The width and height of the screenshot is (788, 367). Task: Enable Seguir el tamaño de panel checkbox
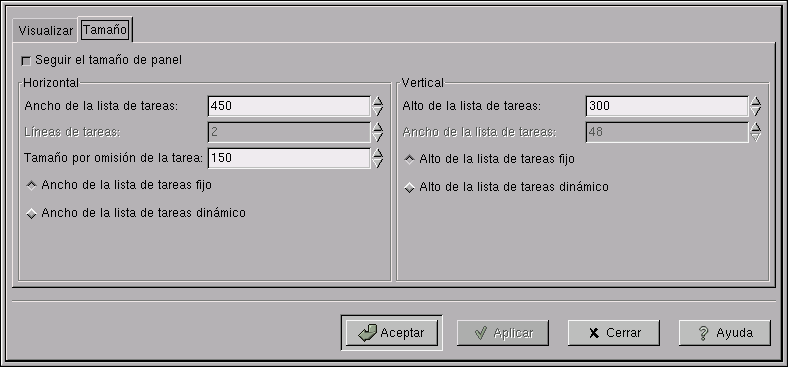pos(26,61)
